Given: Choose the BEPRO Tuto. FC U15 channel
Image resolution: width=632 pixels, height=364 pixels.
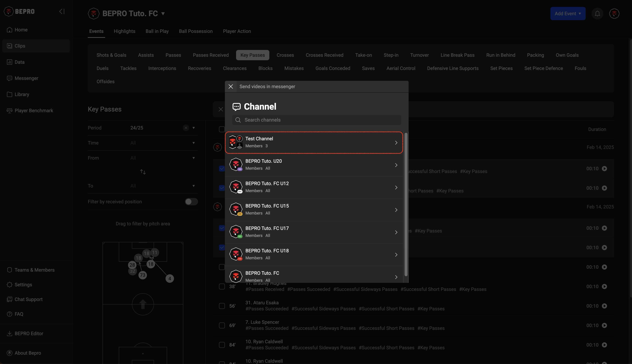Looking at the screenshot, I should 314,210.
